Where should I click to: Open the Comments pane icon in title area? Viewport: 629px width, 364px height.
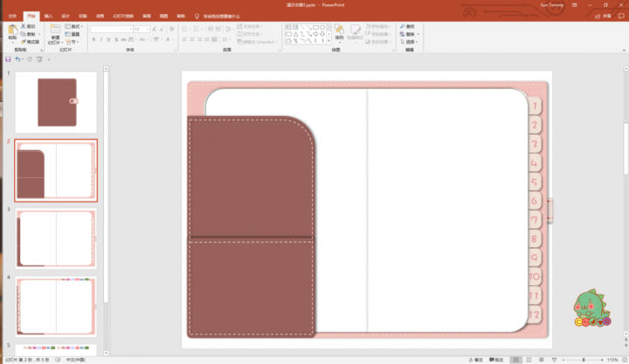coord(621,16)
